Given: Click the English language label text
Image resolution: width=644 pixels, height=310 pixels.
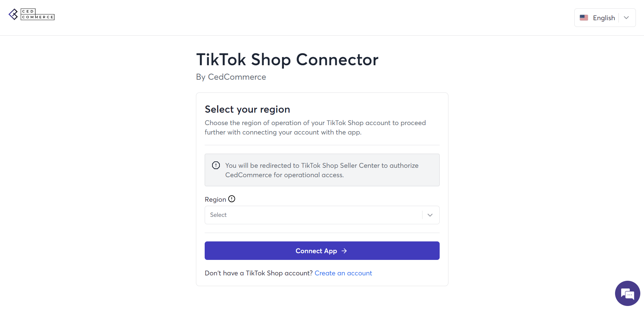Looking at the screenshot, I should tap(604, 18).
